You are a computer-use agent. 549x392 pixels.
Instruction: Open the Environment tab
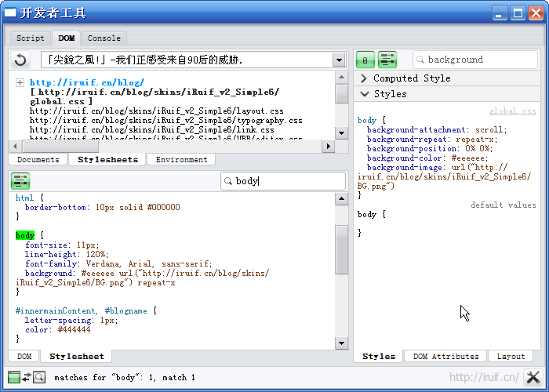click(181, 159)
